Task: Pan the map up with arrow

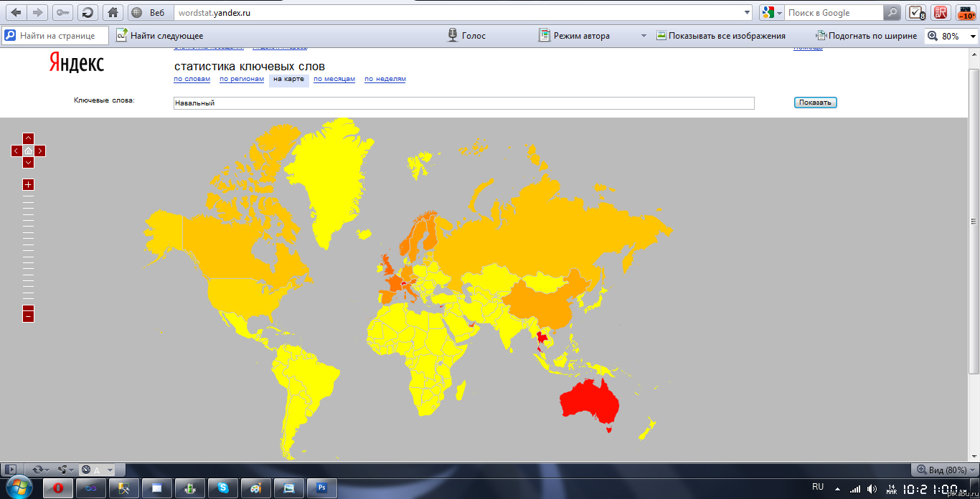Action: (28, 138)
